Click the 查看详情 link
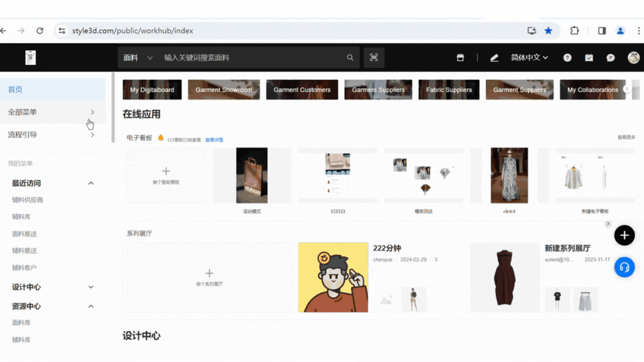This screenshot has width=644, height=362. pos(214,140)
